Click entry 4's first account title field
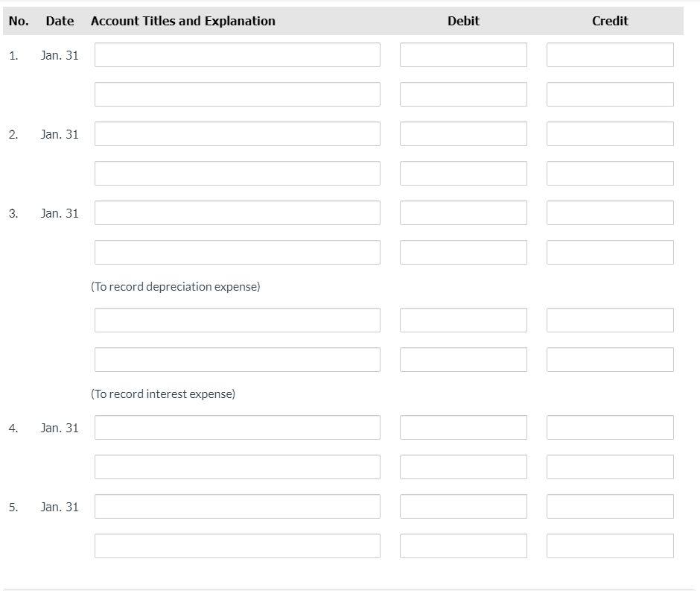The image size is (700, 591). (x=237, y=428)
